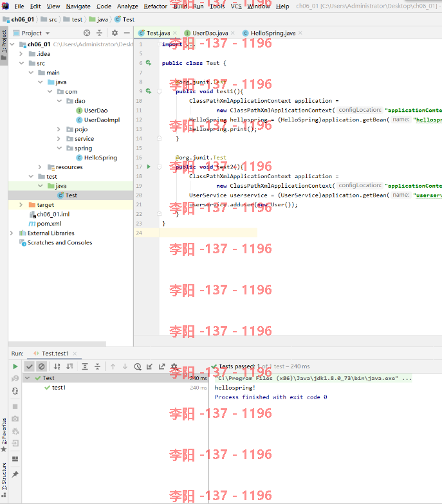Open Project panel settings gear

click(x=115, y=33)
